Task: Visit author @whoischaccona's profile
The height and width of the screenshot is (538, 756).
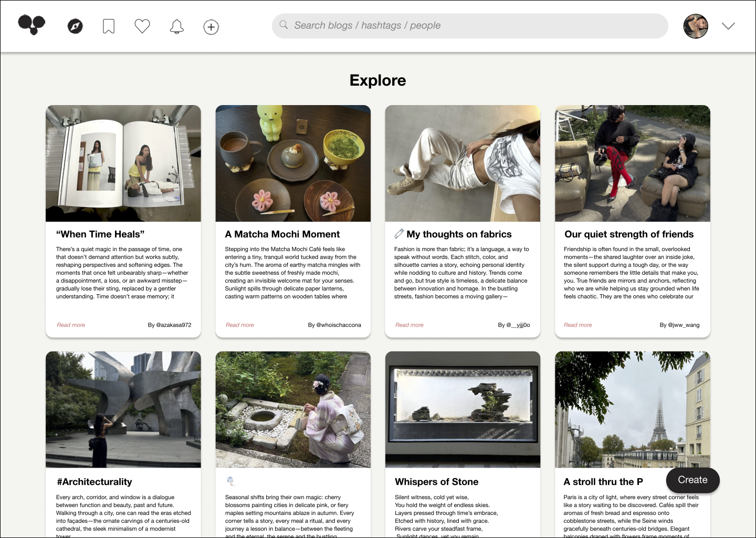Action: (334, 325)
